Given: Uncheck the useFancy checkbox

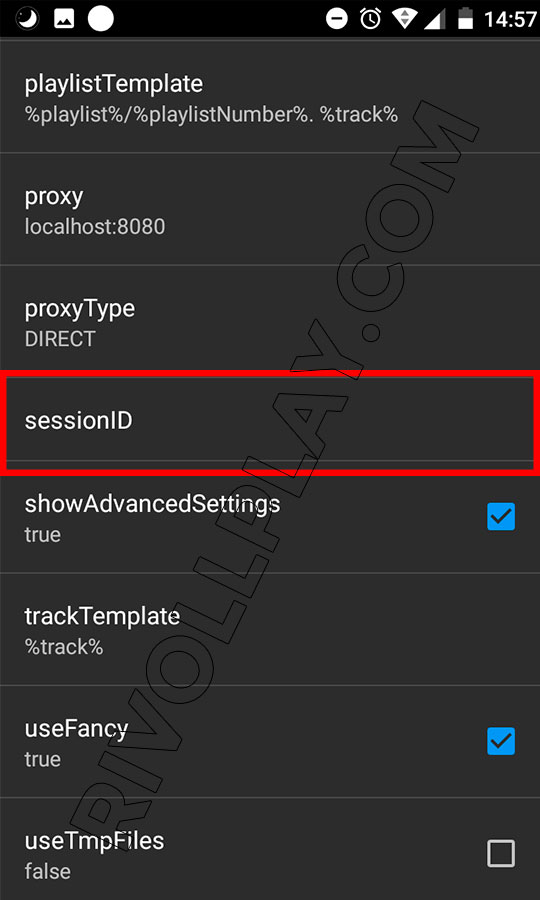Looking at the screenshot, I should (501, 741).
